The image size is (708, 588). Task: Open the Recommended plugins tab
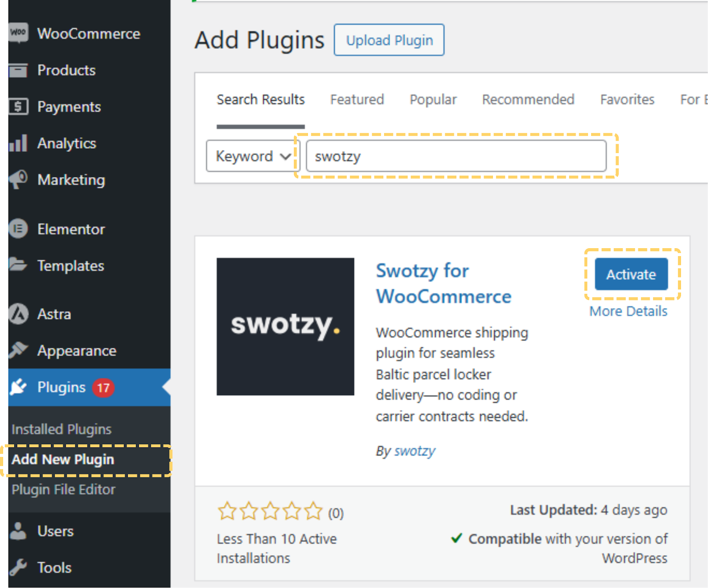(528, 100)
